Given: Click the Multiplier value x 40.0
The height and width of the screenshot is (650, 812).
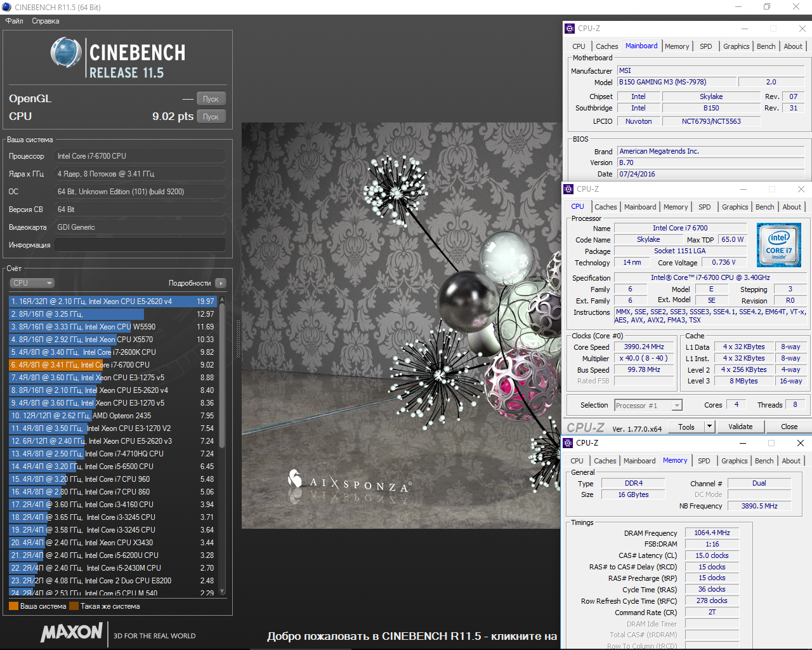Looking at the screenshot, I should 644,359.
